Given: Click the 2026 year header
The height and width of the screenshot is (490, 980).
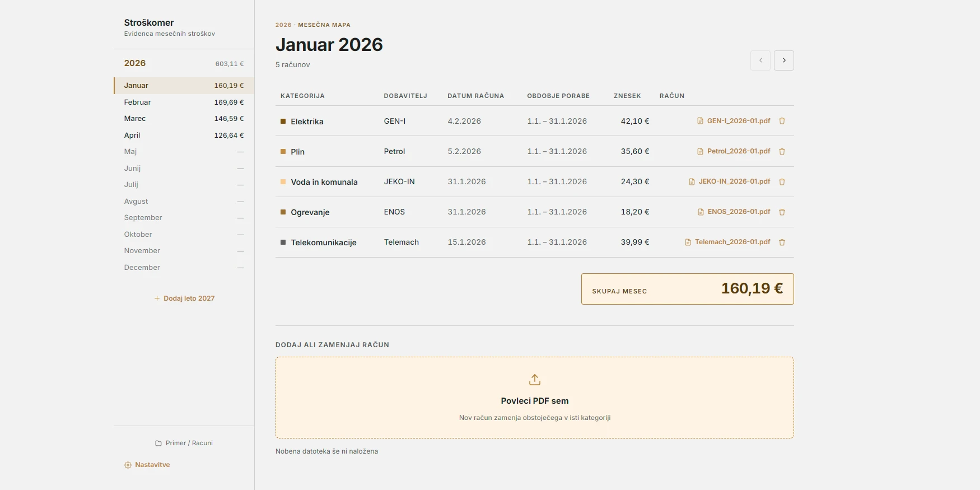Looking at the screenshot, I should (184, 63).
